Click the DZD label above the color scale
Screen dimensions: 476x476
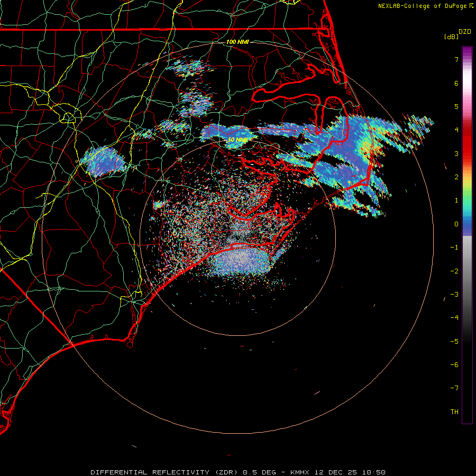click(465, 32)
